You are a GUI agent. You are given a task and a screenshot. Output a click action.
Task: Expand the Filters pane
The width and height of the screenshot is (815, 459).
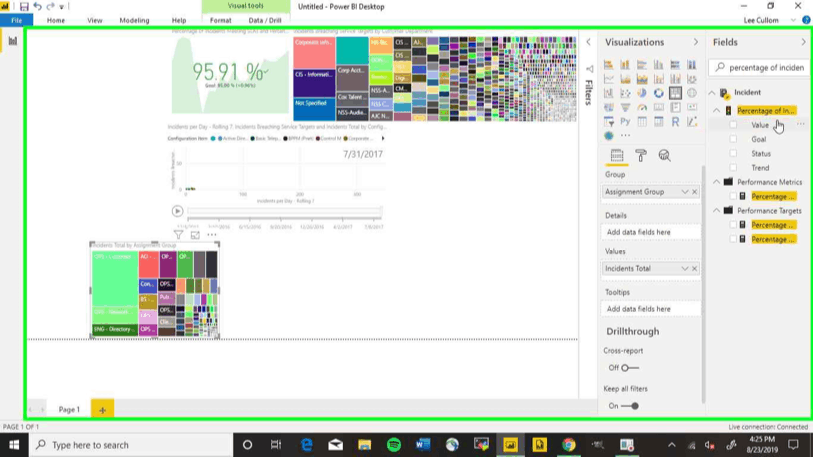coord(588,42)
